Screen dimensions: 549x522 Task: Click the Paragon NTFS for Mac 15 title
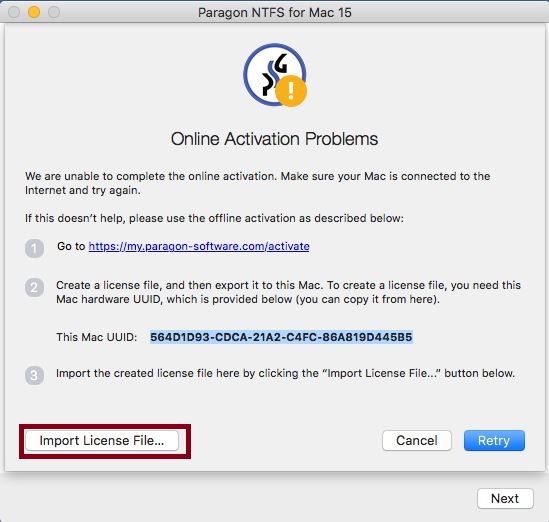click(x=274, y=13)
